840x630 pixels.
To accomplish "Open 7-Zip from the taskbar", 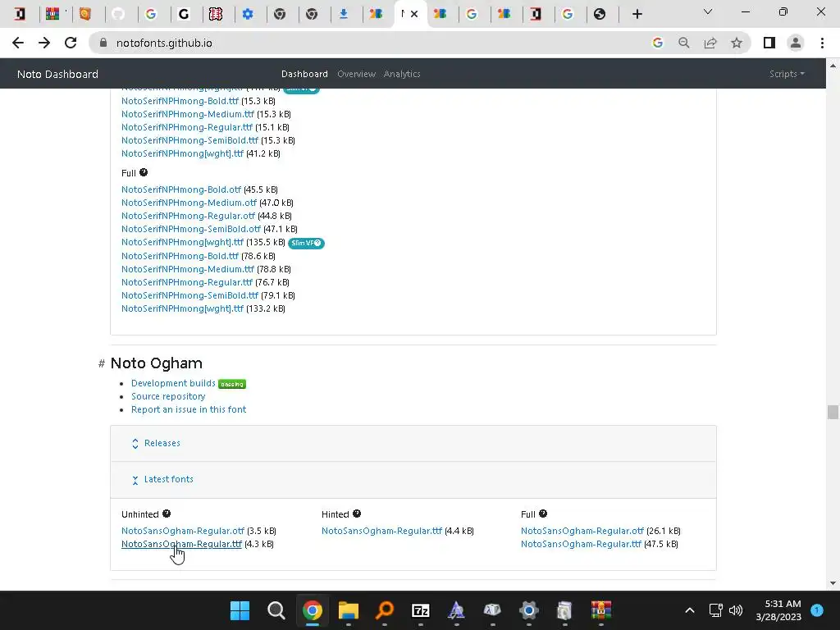I will [x=421, y=610].
